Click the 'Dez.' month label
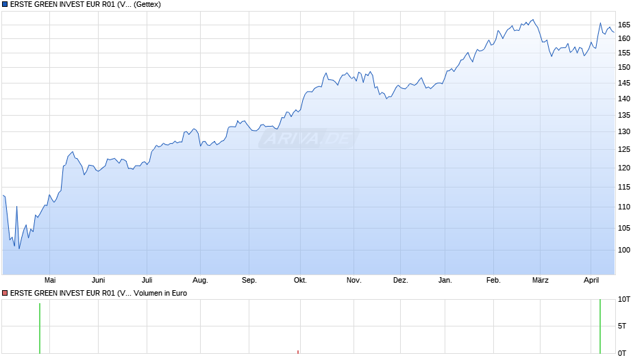The width and height of the screenshot is (644, 360). 401,280
